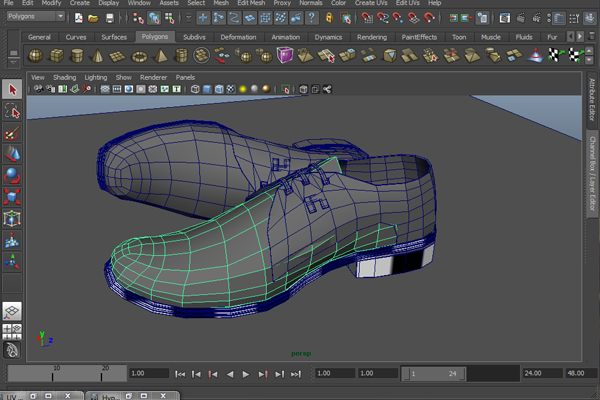The height and width of the screenshot is (400, 600).
Task: Click the range slider bar handle
Action: (x=434, y=374)
